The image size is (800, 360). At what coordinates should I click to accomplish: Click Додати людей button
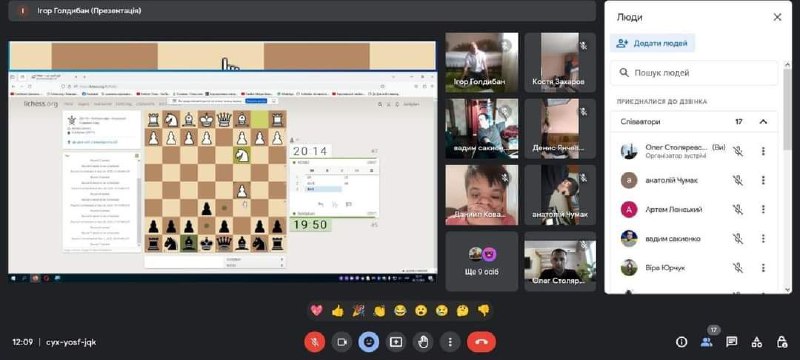click(652, 43)
